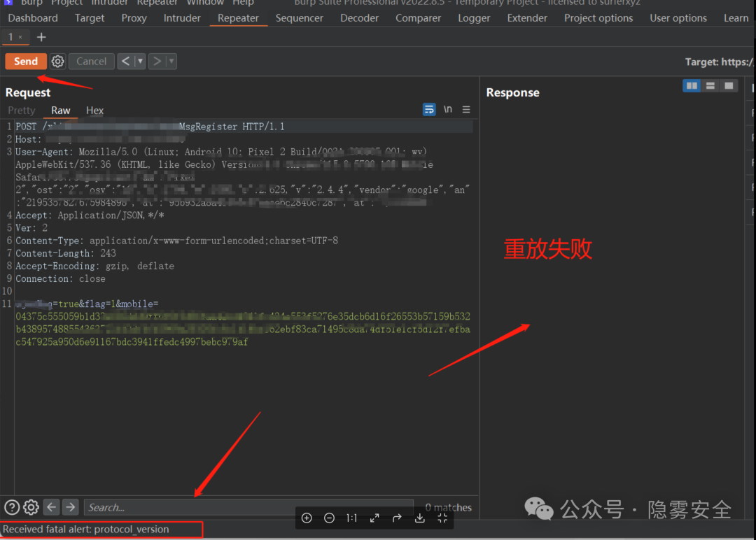
Task: Zoom in with image viewer plus icon
Action: [x=307, y=518]
